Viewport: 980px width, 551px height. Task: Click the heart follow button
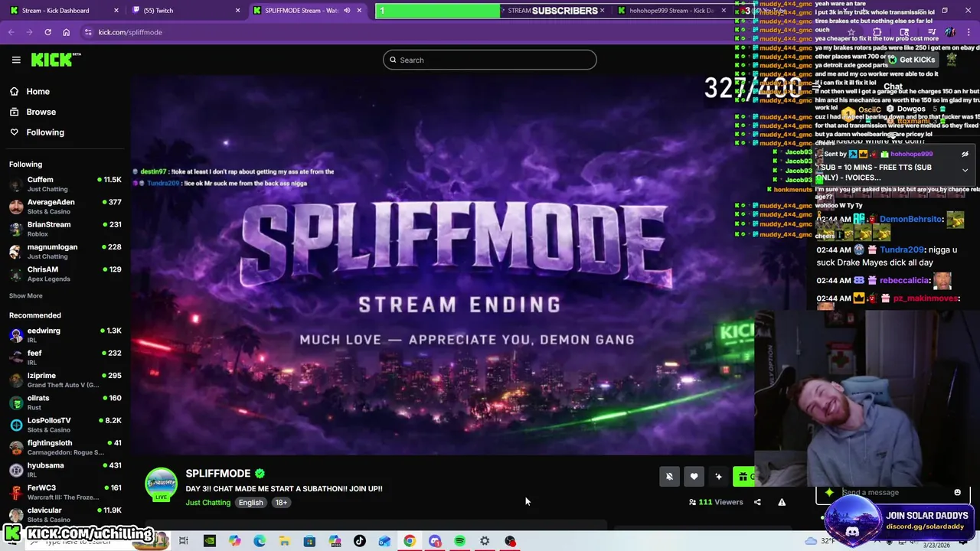click(694, 477)
